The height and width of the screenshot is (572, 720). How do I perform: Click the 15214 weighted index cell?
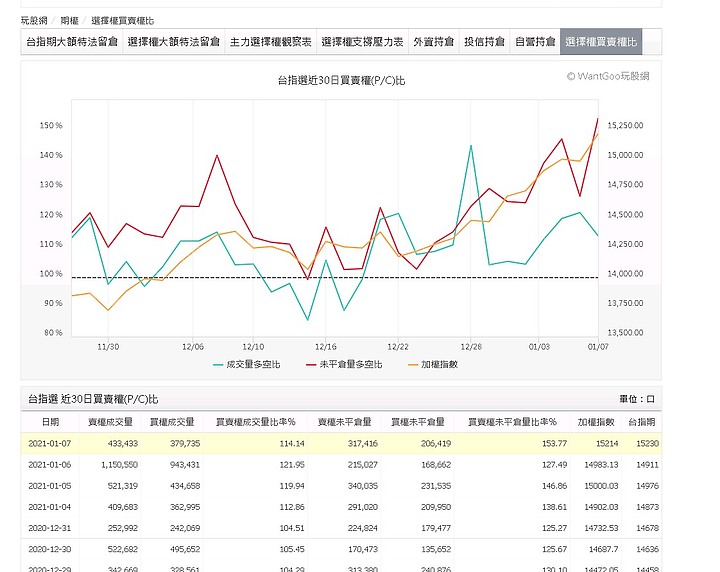point(608,443)
